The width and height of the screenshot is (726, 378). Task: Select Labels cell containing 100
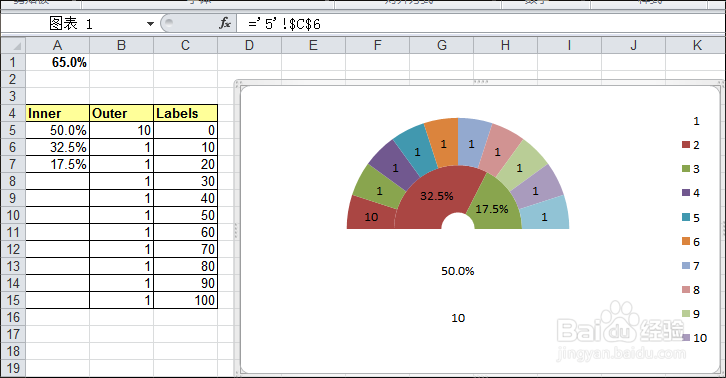pos(185,300)
